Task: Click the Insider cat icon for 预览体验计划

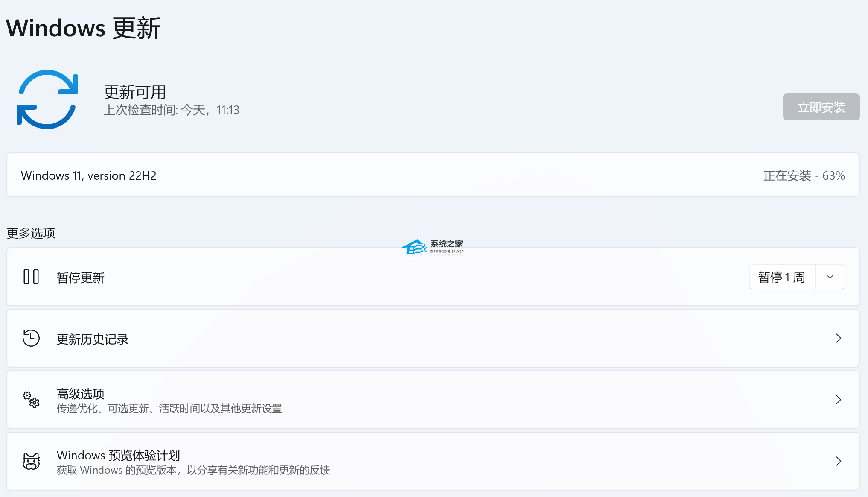Action: pyautogui.click(x=31, y=461)
